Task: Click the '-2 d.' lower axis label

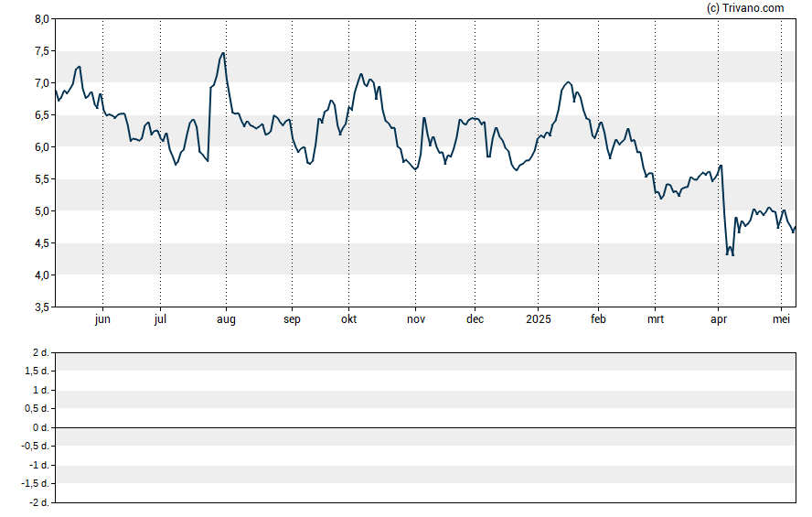Action: coord(38,502)
